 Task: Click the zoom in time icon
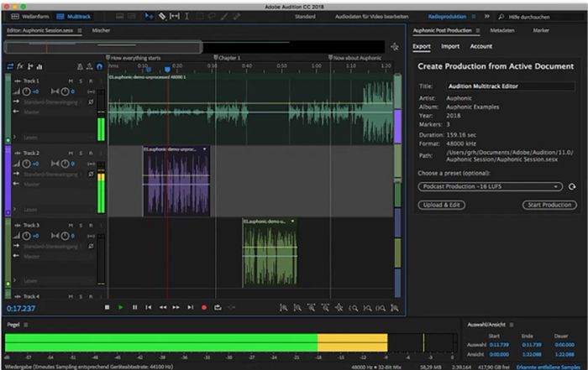(x=312, y=308)
